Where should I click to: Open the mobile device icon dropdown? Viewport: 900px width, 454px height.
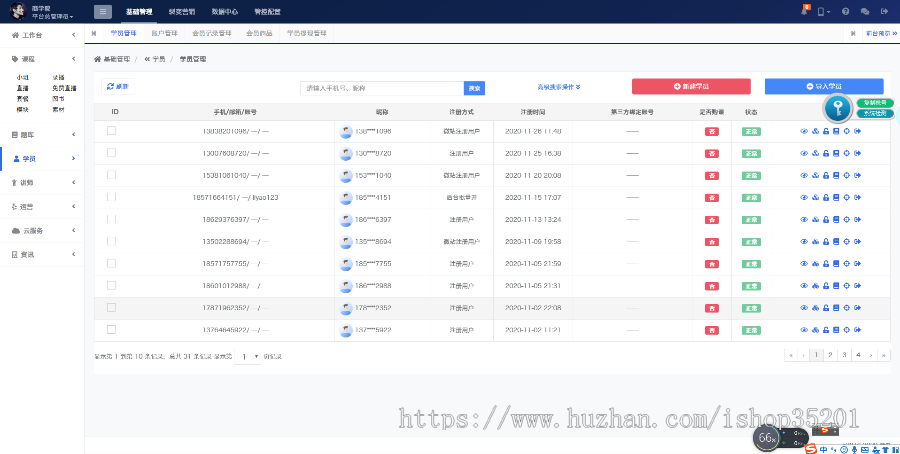[824, 11]
